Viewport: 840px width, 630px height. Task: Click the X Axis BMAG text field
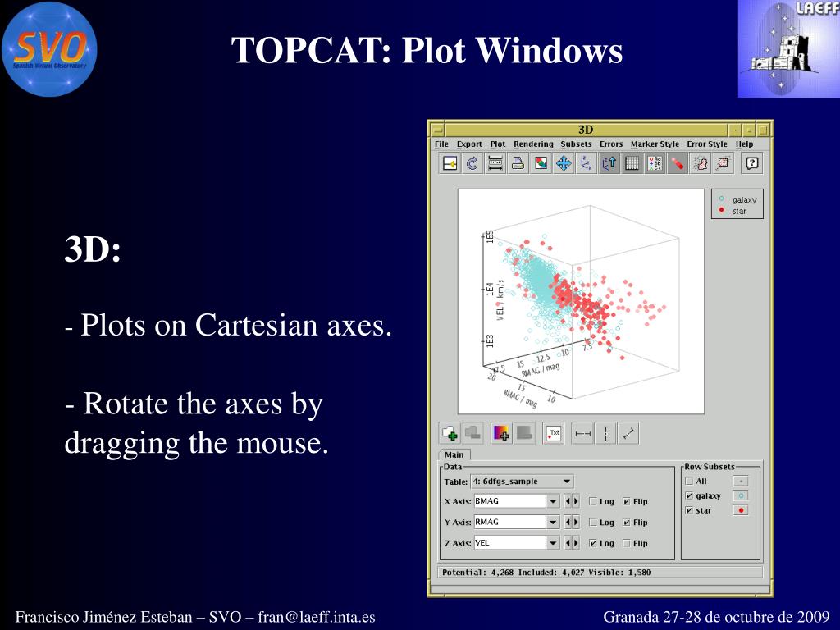click(509, 501)
